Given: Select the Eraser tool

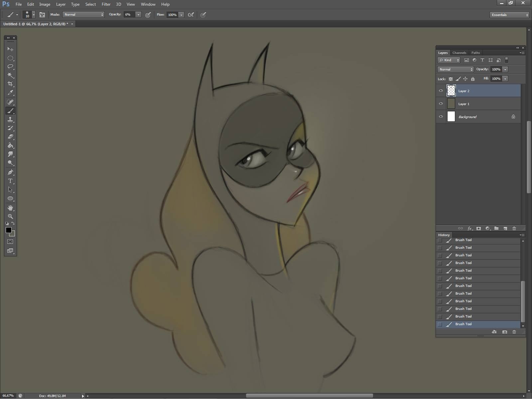Looking at the screenshot, I should (10, 137).
